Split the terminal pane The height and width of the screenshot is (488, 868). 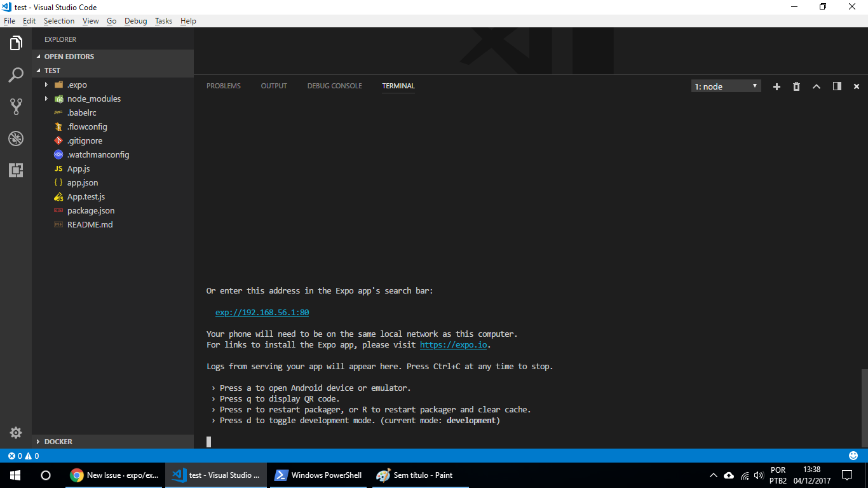[837, 86]
